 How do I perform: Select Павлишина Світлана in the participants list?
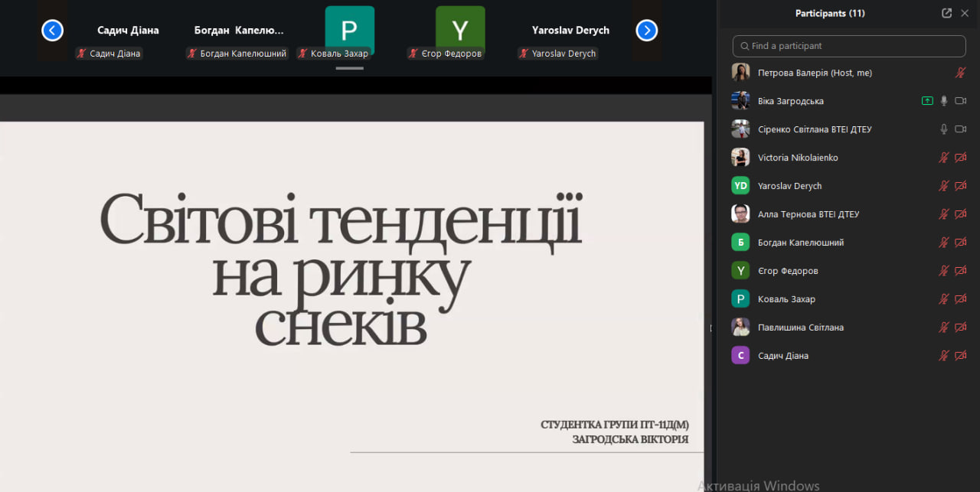tap(800, 327)
